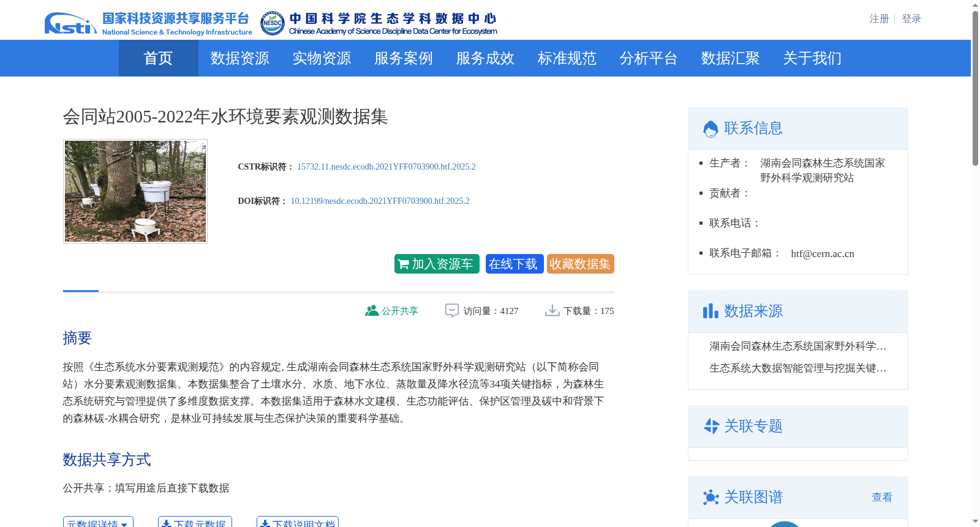This screenshot has width=980, height=527.
Task: Open the 分析平台 menu
Action: 649,58
